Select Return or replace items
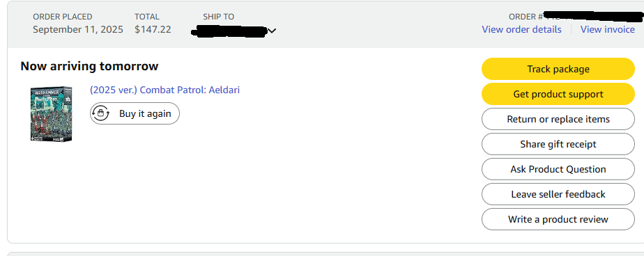Screen dimensions: 644x256 tap(558, 119)
